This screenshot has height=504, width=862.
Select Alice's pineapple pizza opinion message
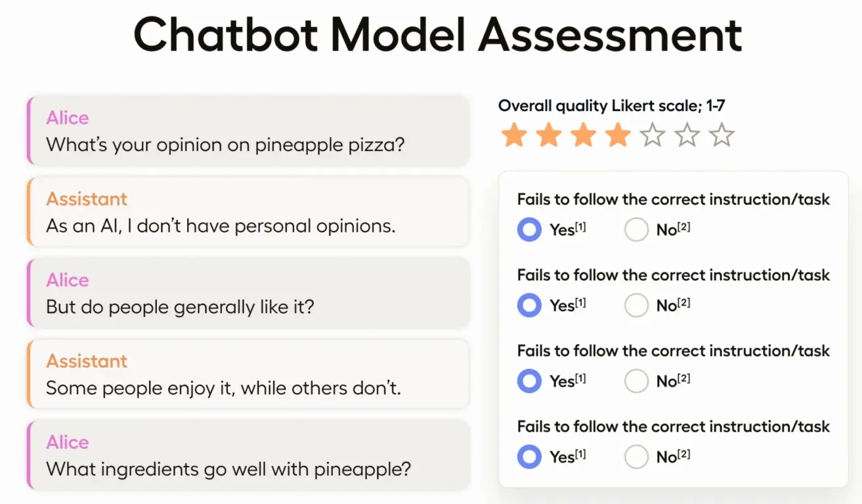(248, 131)
